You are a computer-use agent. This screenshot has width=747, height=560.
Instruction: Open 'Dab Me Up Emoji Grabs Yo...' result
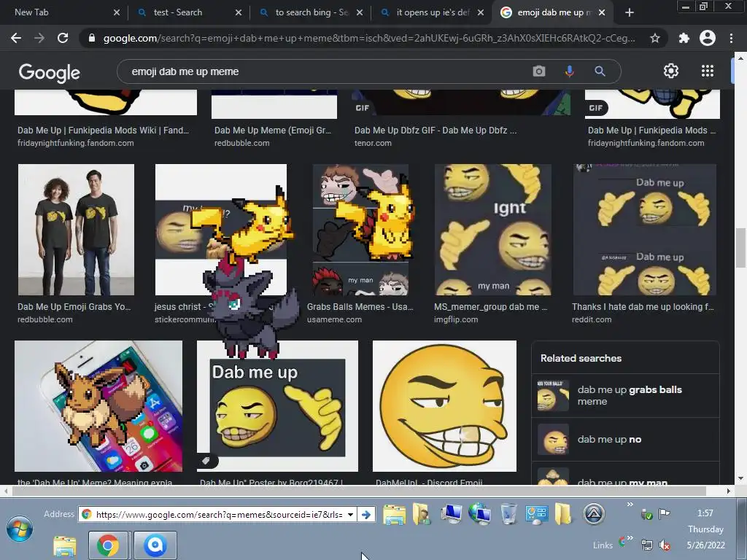74,307
